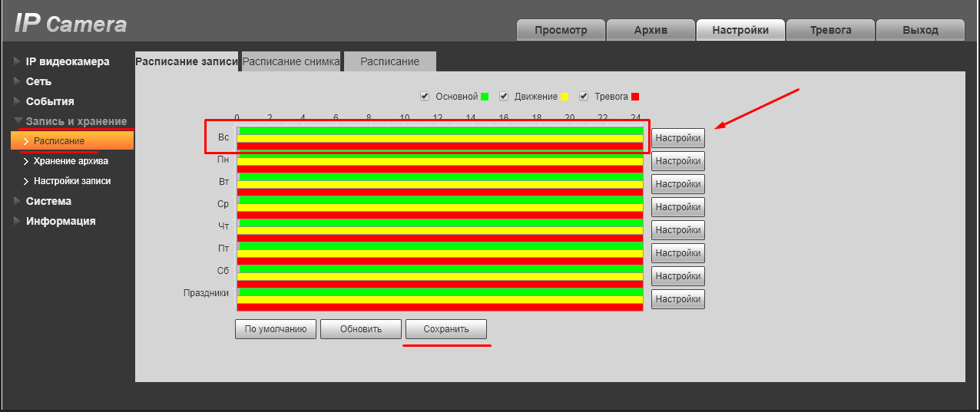Open the Тревога tab
This screenshot has height=412, width=980.
830,30
